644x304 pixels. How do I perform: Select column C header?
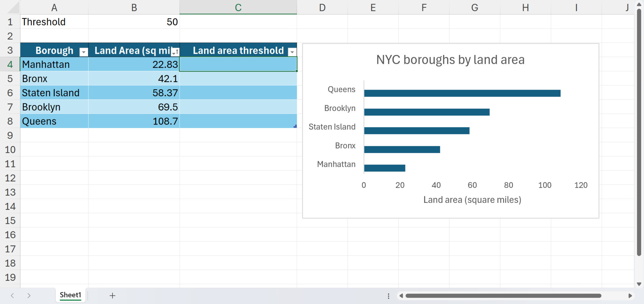point(238,8)
